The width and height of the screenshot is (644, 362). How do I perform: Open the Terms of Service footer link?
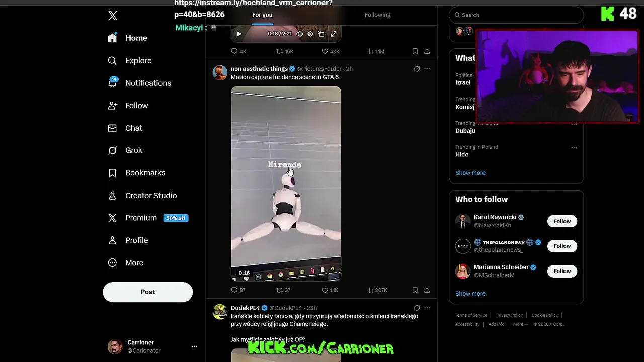point(471,315)
